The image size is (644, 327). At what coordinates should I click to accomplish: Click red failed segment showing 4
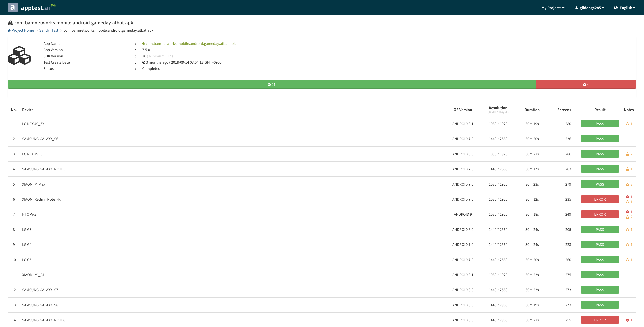coord(586,84)
